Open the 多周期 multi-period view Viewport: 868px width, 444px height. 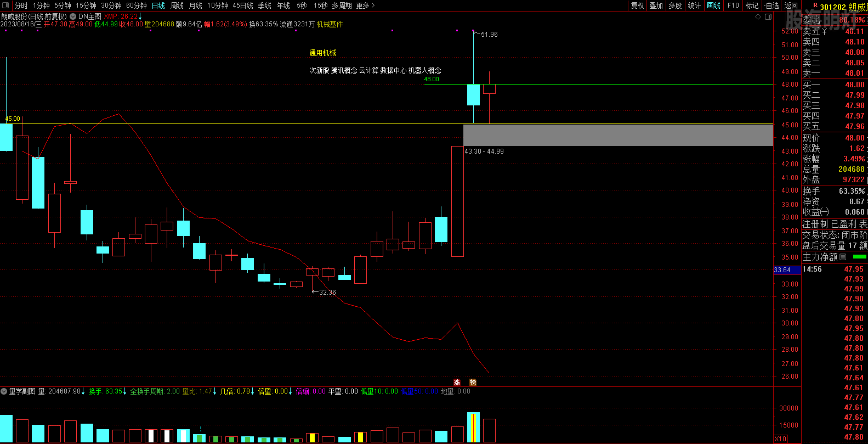342,5
